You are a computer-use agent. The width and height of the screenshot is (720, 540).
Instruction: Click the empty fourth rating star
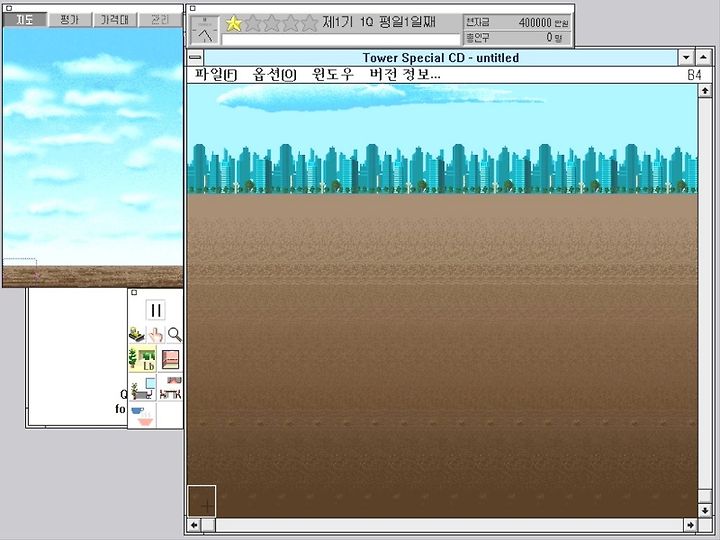tap(290, 23)
